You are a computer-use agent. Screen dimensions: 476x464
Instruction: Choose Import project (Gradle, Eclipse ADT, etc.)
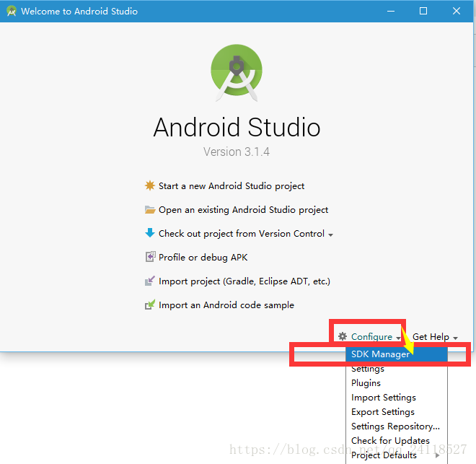pyautogui.click(x=244, y=281)
